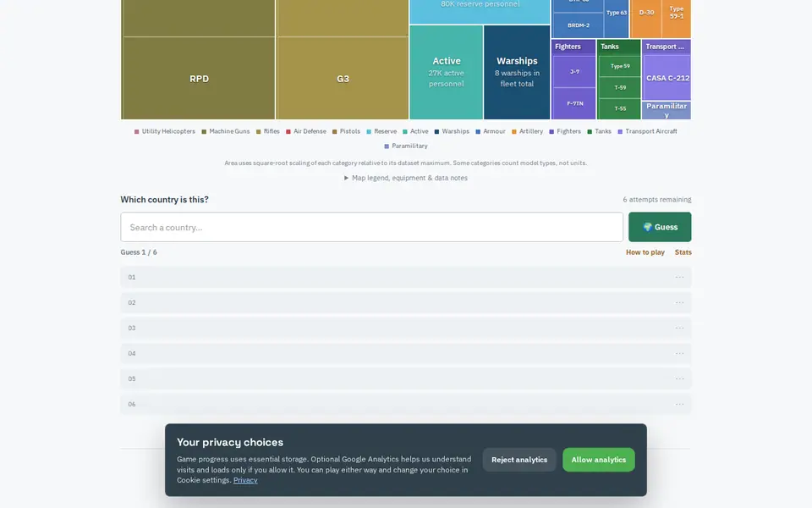This screenshot has width=812, height=508.
Task: Click the 'Guess 1 / 6' counter text
Action: (139, 252)
